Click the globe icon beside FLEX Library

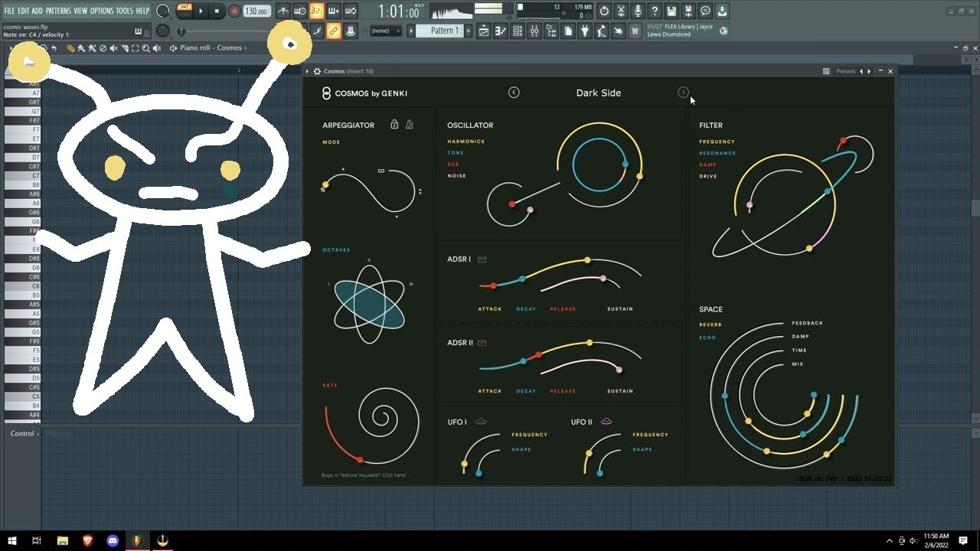pos(724,31)
